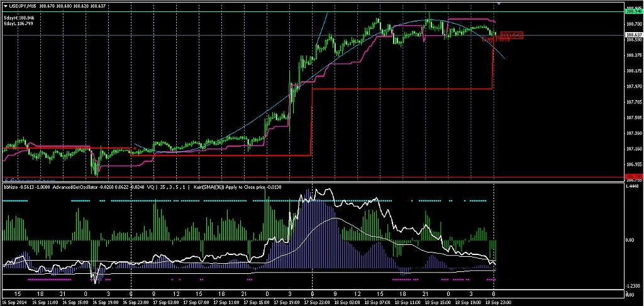Select the 108.375 price axis label
Image resolution: width=644 pixels, height=306 pixels.
pos(634,55)
